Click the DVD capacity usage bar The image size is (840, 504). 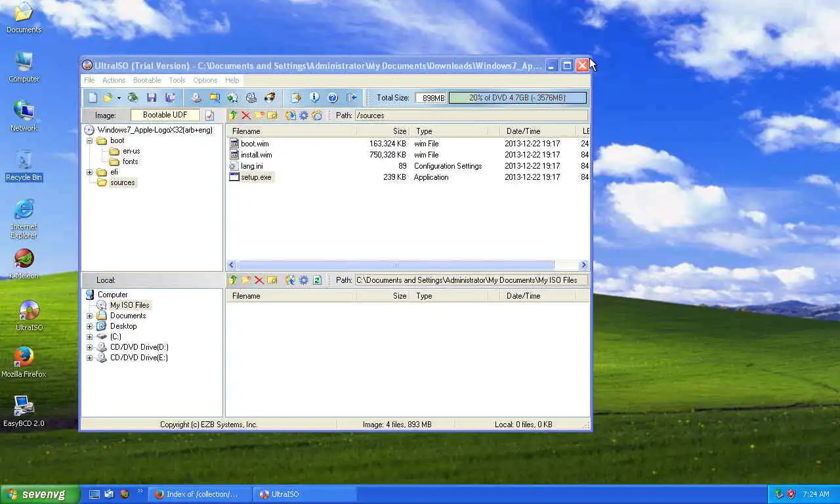point(517,98)
